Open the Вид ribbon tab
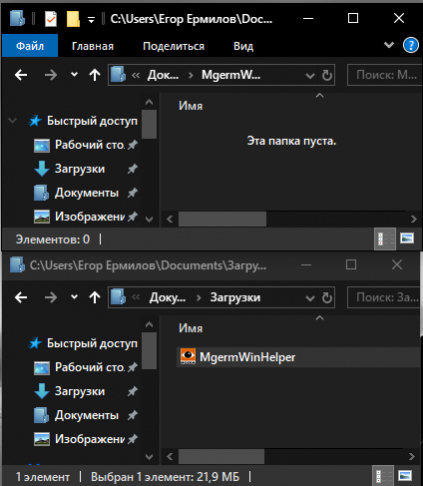The image size is (423, 486). 243,46
